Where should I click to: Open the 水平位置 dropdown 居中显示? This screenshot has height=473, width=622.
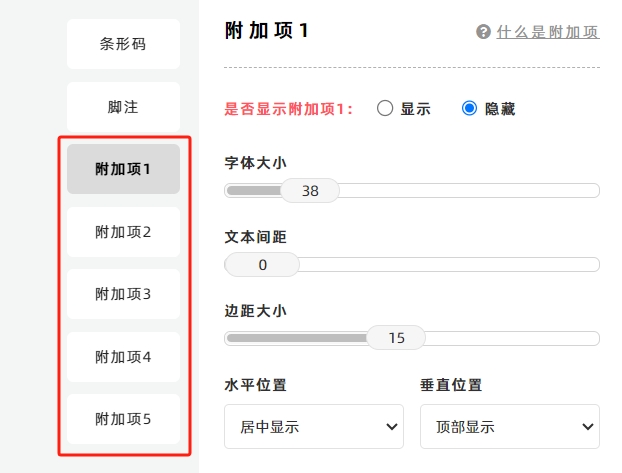314,427
